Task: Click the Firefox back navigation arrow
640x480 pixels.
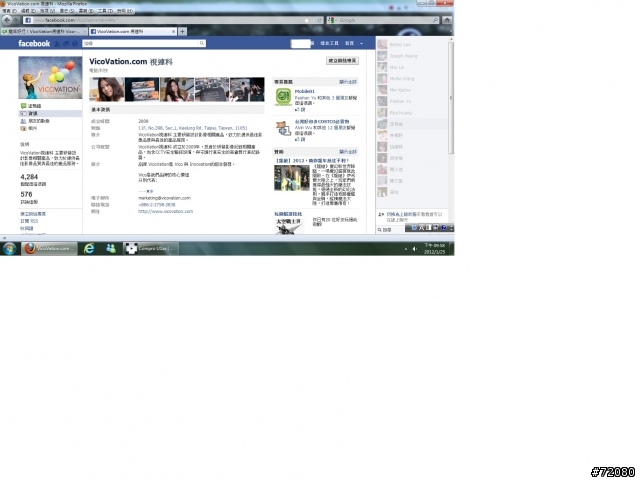Action: [7, 20]
